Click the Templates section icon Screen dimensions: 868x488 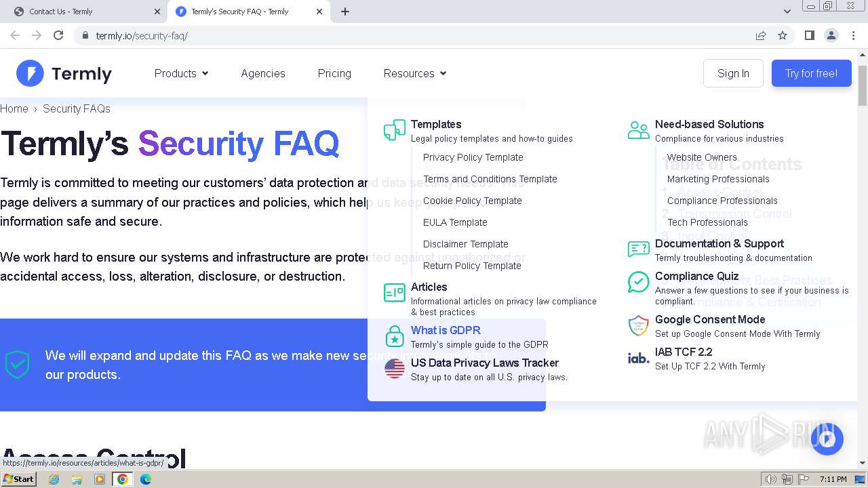(x=394, y=129)
